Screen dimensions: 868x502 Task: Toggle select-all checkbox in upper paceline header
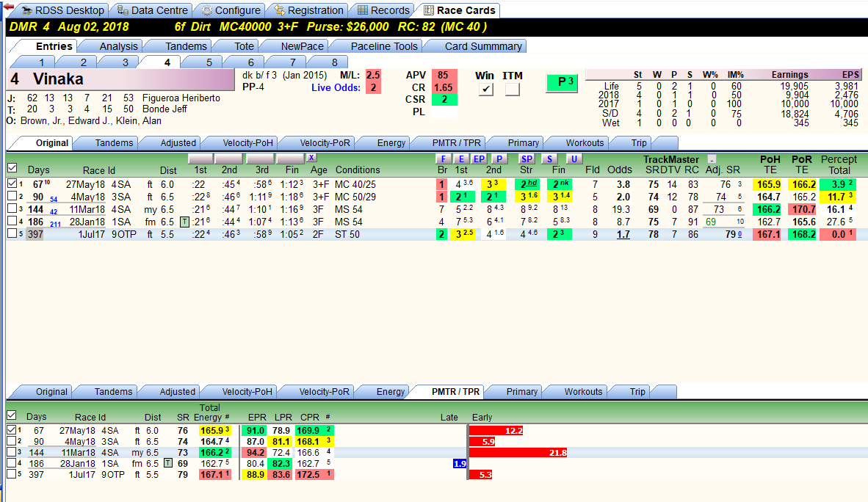click(12, 168)
